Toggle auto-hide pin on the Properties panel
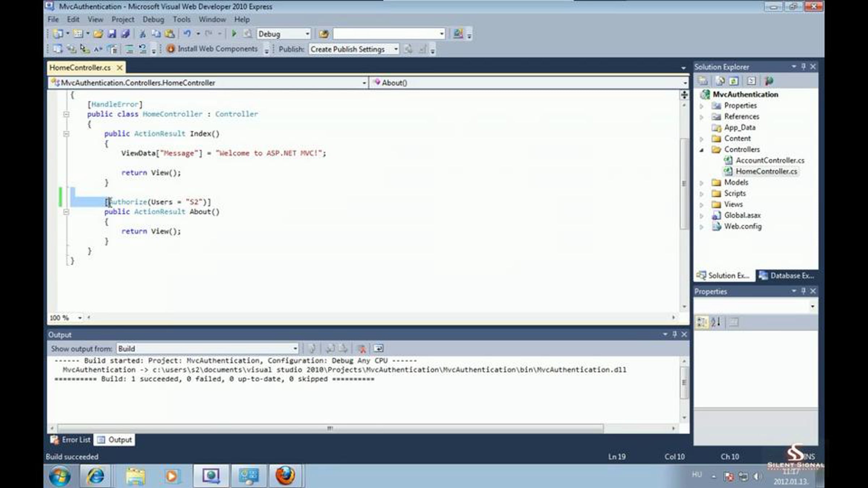868x488 pixels. 803,291
